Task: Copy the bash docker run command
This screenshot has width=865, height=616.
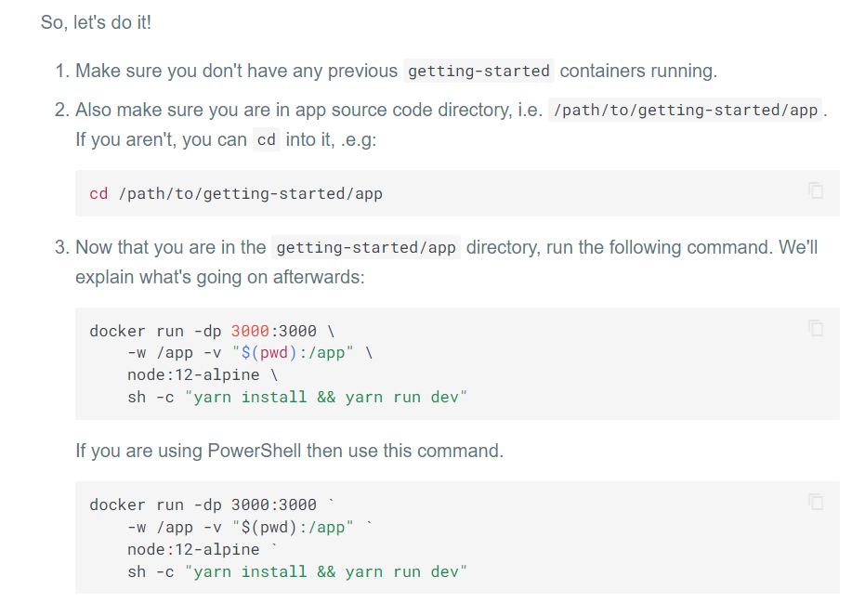Action: pos(816,327)
